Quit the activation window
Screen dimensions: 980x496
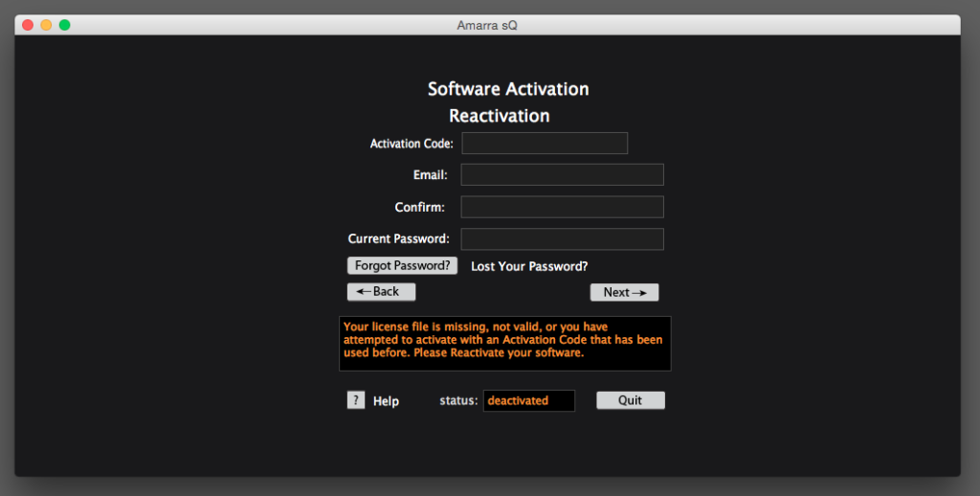click(631, 400)
